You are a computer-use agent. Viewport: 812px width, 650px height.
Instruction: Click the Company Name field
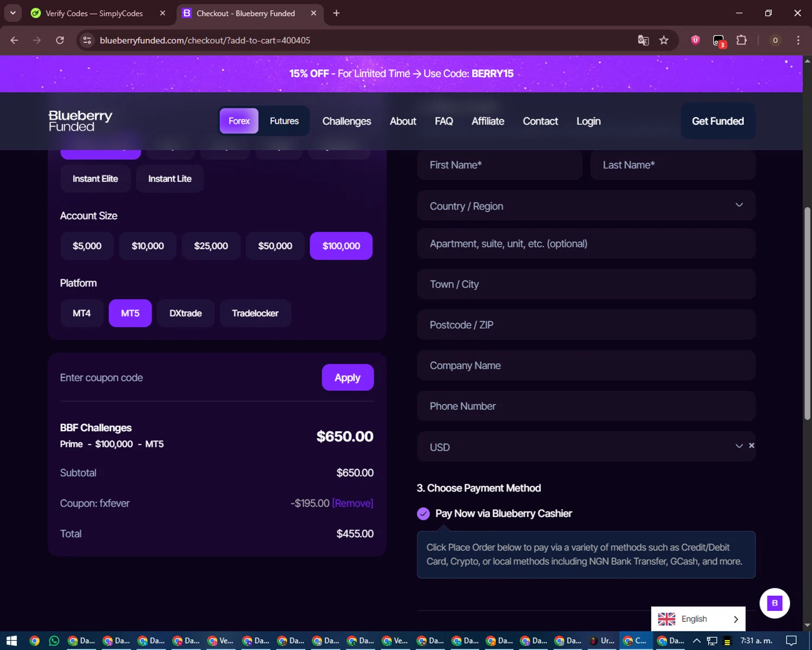[x=586, y=365]
